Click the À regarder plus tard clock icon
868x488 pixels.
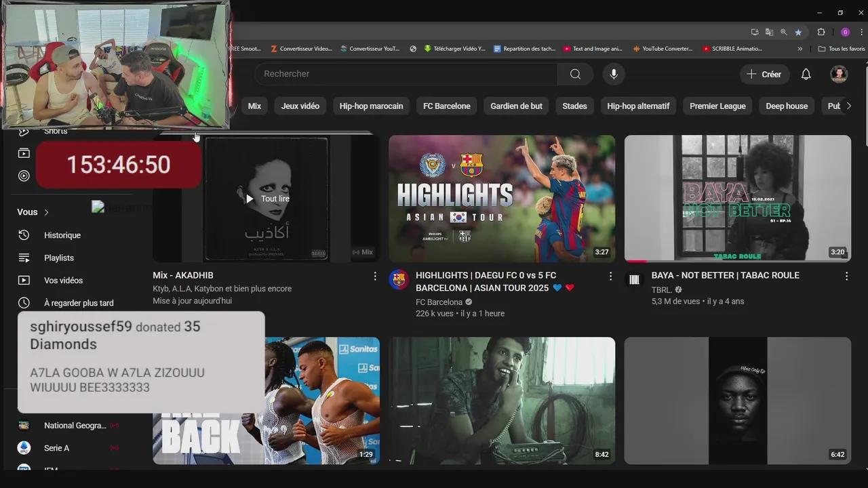pyautogui.click(x=24, y=303)
